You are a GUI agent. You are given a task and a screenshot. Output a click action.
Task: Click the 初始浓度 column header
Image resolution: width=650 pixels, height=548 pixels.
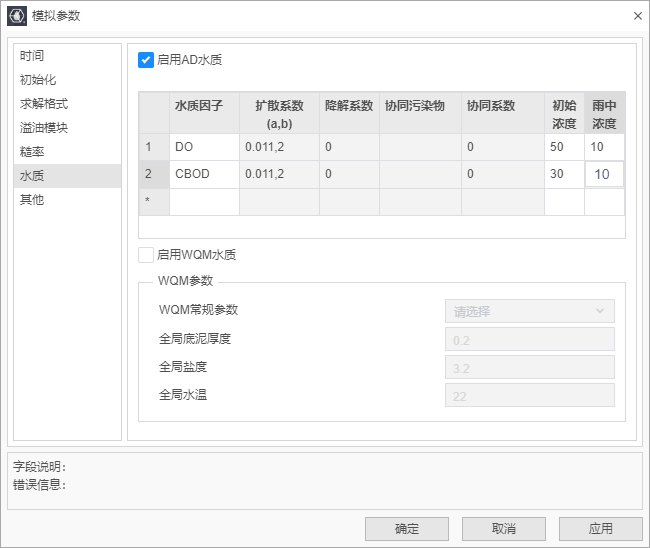[564, 114]
